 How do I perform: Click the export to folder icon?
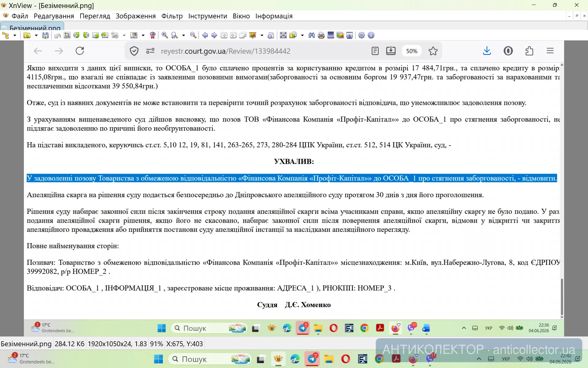pyautogui.click(x=293, y=35)
